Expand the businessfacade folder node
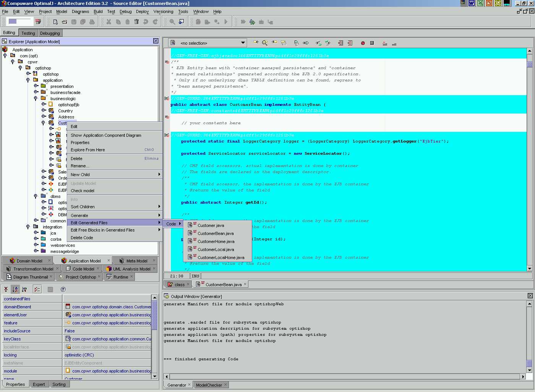 tap(36, 92)
